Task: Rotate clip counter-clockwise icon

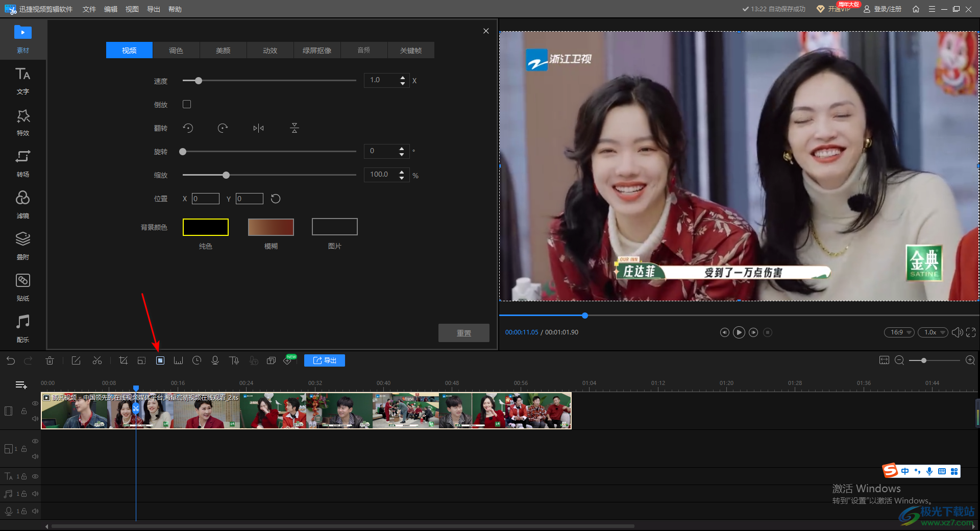Action: tap(188, 128)
